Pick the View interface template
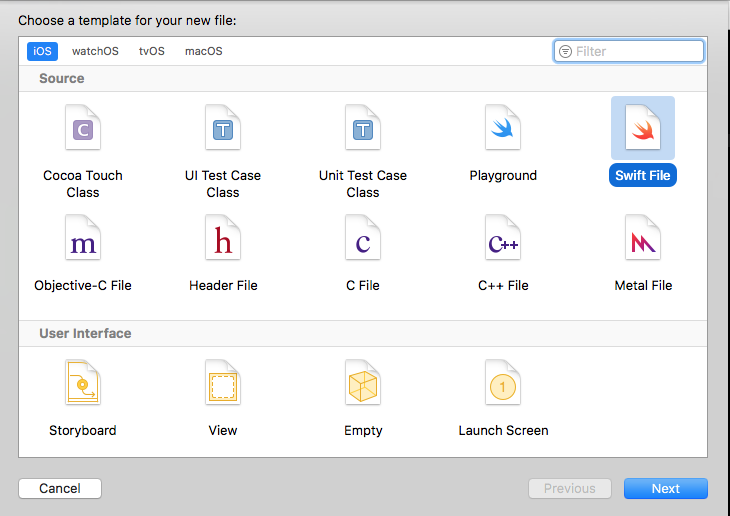The height and width of the screenshot is (516, 730). [223, 384]
